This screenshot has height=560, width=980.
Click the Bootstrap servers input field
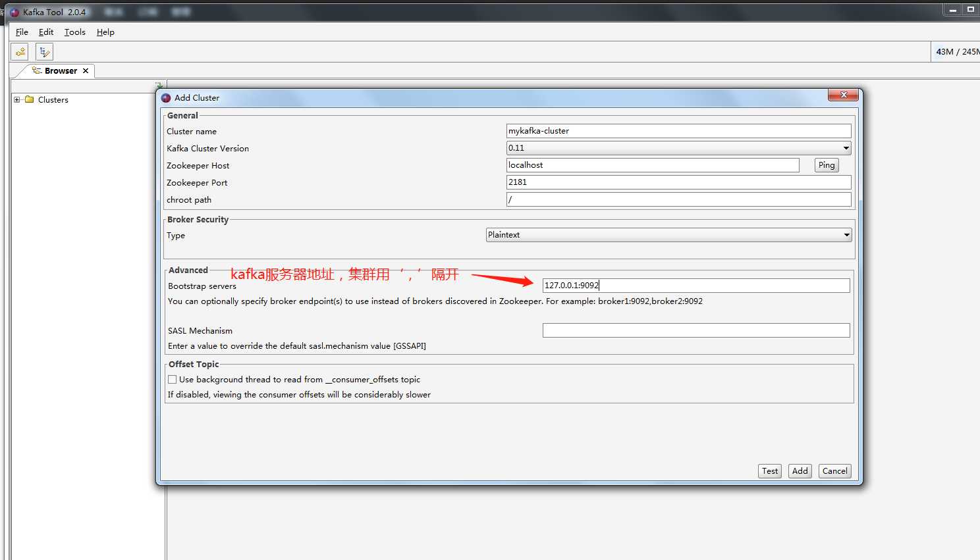tap(696, 286)
